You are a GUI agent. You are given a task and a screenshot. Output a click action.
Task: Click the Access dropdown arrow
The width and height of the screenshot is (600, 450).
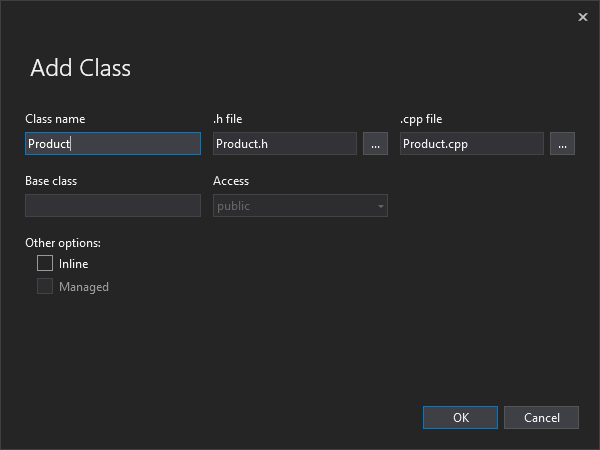click(x=381, y=206)
